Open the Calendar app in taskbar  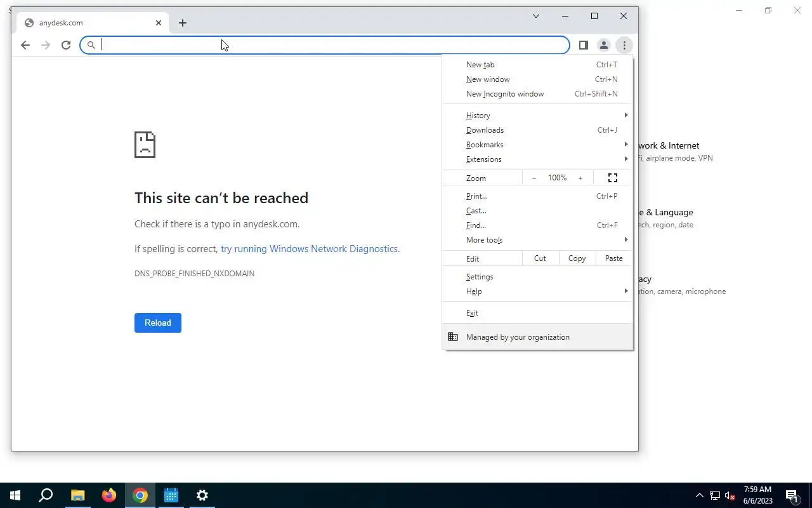pyautogui.click(x=171, y=495)
